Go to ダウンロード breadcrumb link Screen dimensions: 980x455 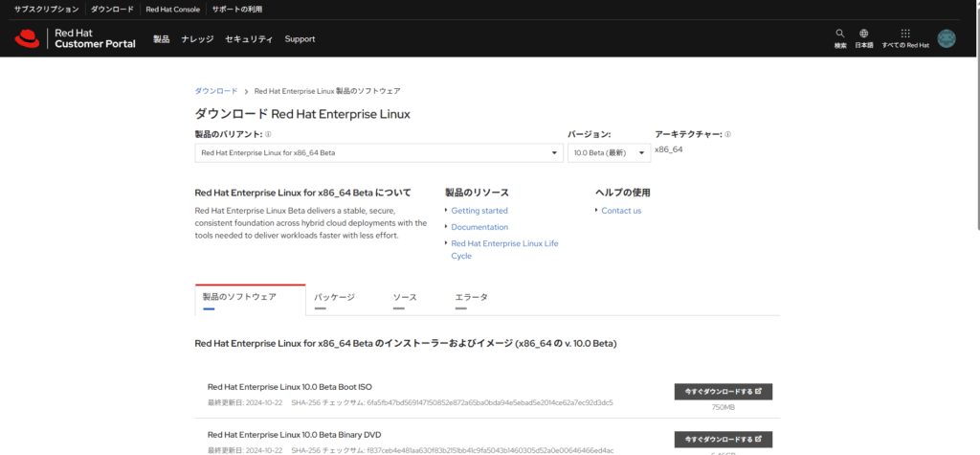point(216,91)
